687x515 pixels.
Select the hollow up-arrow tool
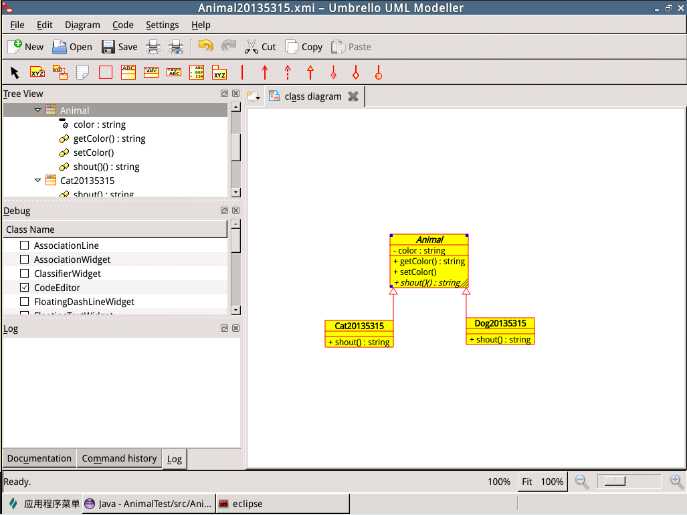[x=310, y=72]
